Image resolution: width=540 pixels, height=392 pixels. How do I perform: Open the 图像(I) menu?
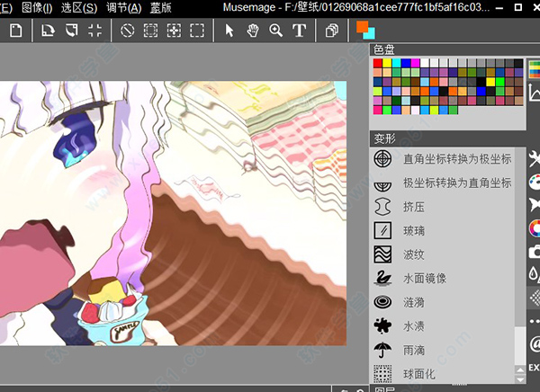pyautogui.click(x=37, y=7)
